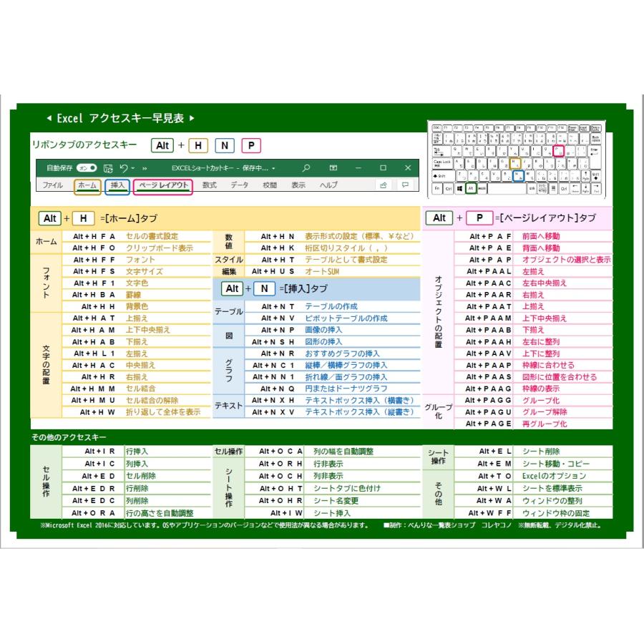Screen dimensions: 644x644
Task: Click the heading 'その他のアクセスキー'
Action: 69,437
